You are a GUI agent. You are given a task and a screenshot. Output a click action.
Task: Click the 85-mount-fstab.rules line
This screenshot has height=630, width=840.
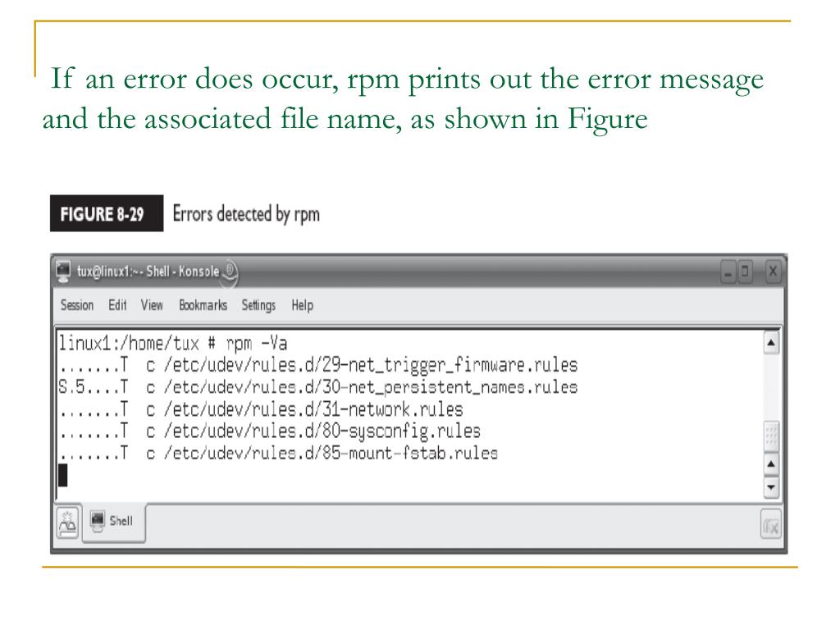point(278,454)
